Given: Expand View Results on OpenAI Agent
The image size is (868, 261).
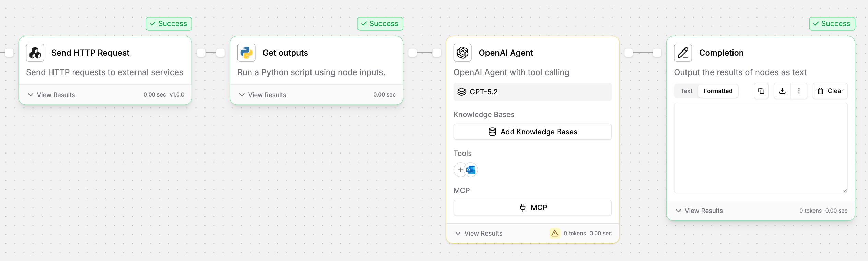Looking at the screenshot, I should [479, 233].
